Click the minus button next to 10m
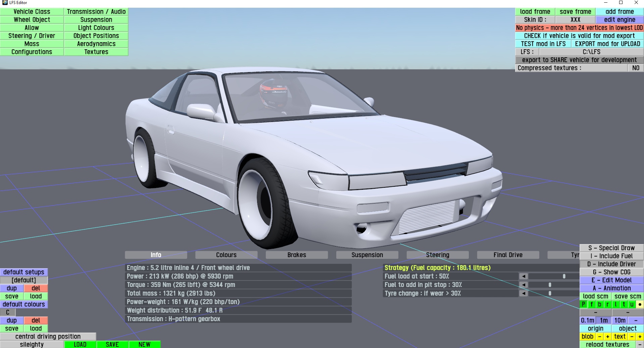Screen dimensions: 644x348 636,321
